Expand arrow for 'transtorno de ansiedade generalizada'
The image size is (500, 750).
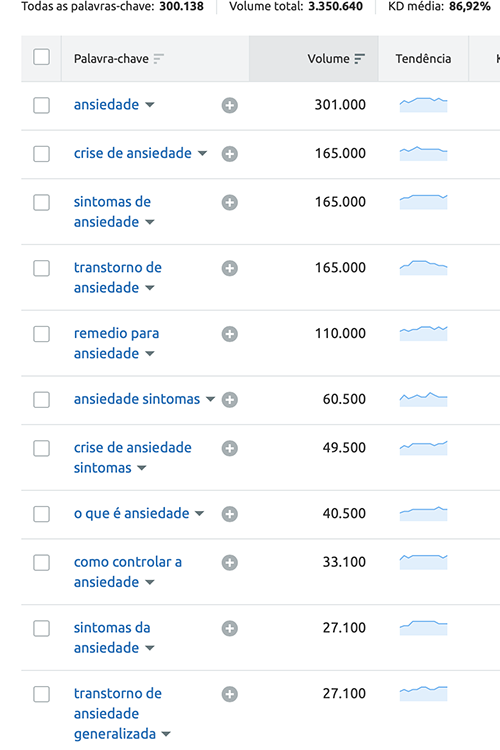[166, 734]
